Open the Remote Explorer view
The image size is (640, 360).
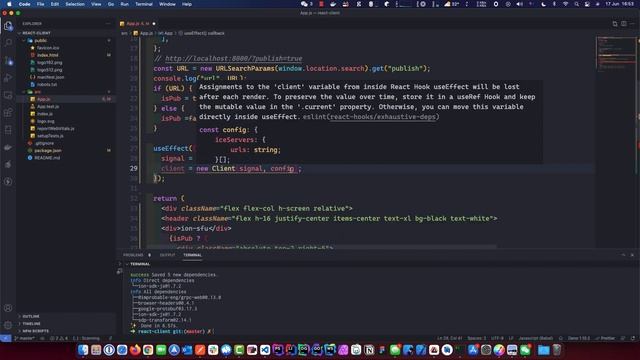8,95
